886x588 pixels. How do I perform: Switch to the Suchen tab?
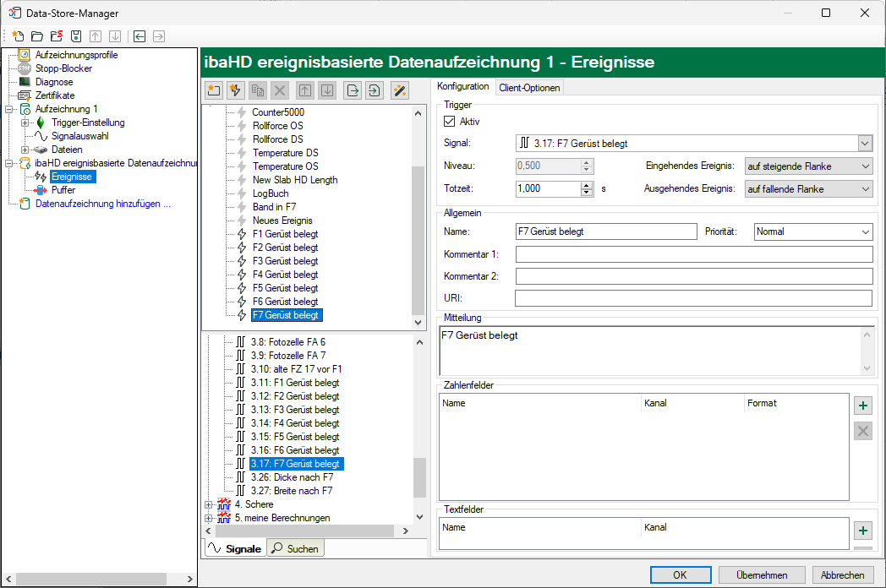click(296, 549)
